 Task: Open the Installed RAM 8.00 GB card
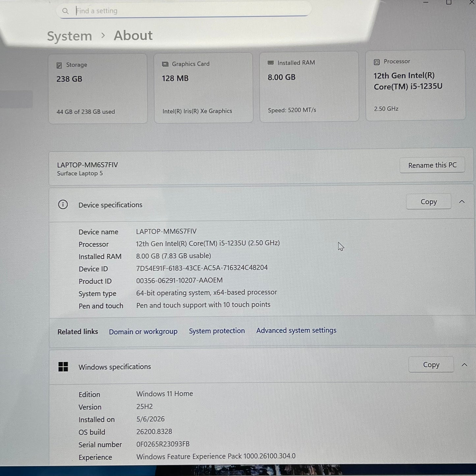click(309, 86)
